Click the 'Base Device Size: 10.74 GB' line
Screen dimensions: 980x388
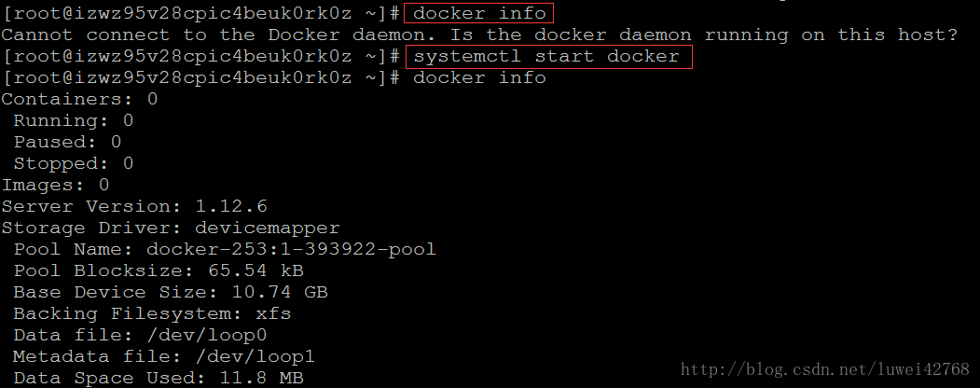171,293
